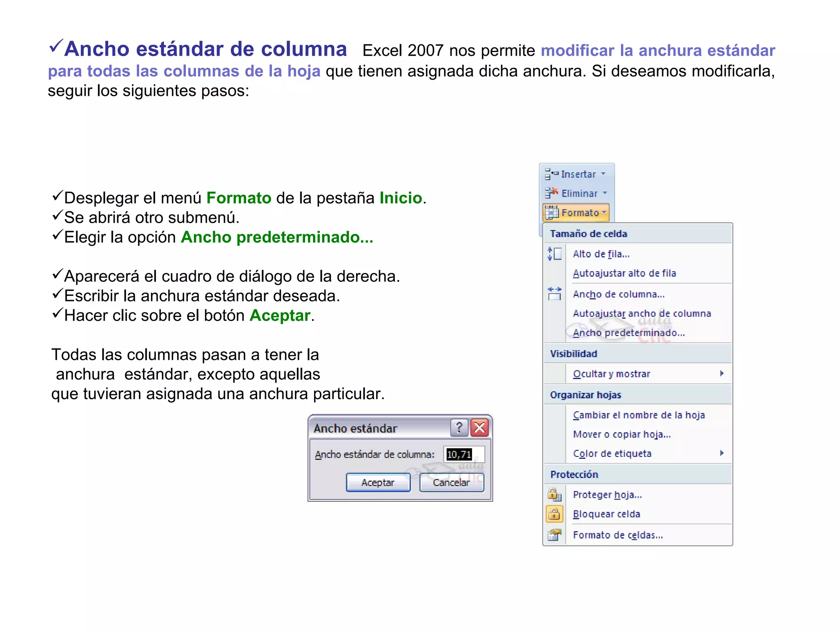Open Color de etiqueta entry
The image size is (840, 630).
coord(612,454)
